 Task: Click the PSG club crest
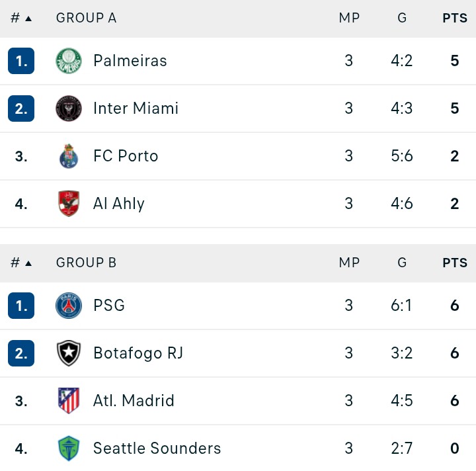coord(69,306)
